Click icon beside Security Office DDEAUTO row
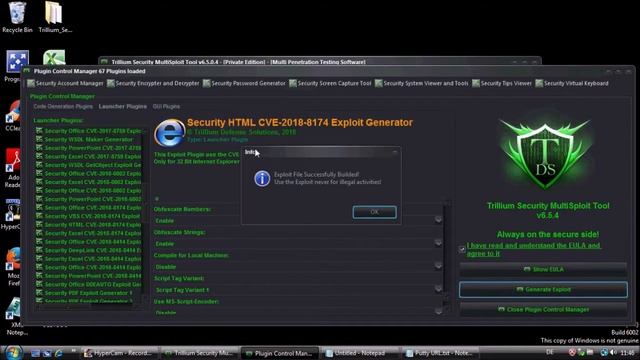The width and height of the screenshot is (640, 360). [x=39, y=284]
